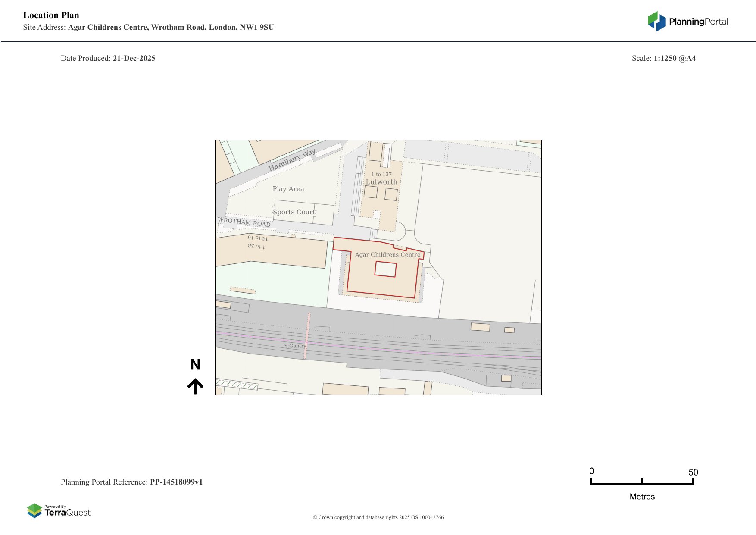Toggle the Sports Court area
This screenshot has height=535, width=756.
point(294,212)
